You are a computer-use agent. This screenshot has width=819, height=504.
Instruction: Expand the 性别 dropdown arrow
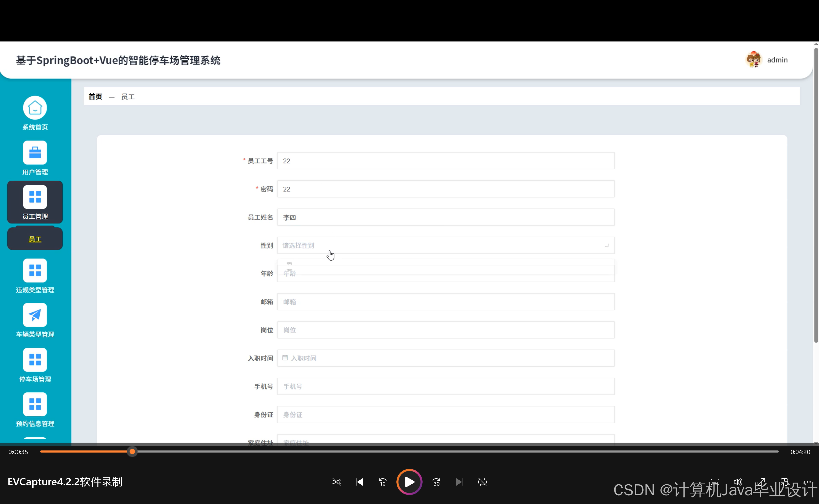click(607, 246)
